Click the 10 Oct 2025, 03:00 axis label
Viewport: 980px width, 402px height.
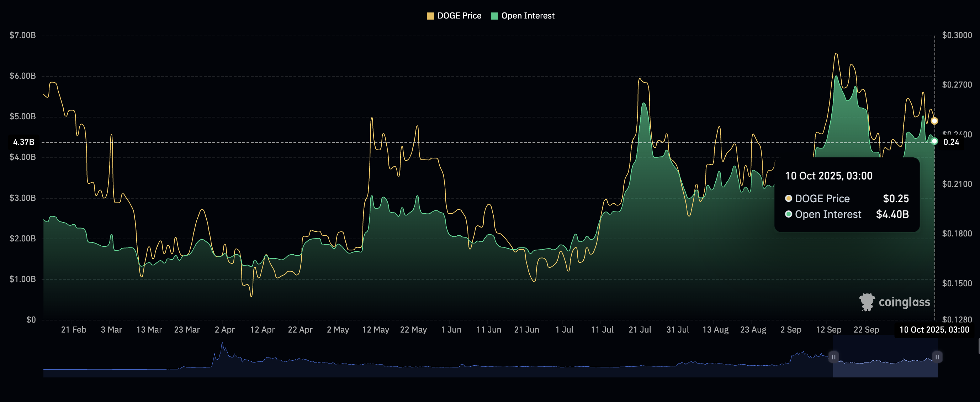[934, 330]
